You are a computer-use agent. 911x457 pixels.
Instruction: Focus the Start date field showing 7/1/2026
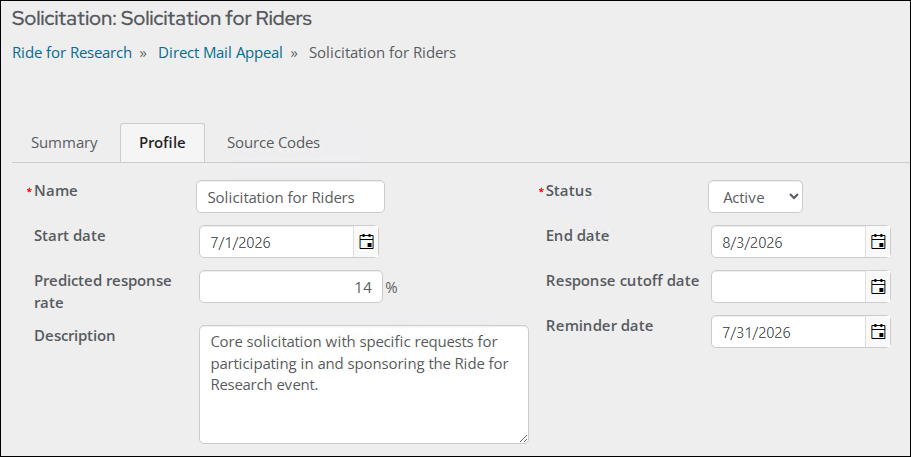[277, 242]
